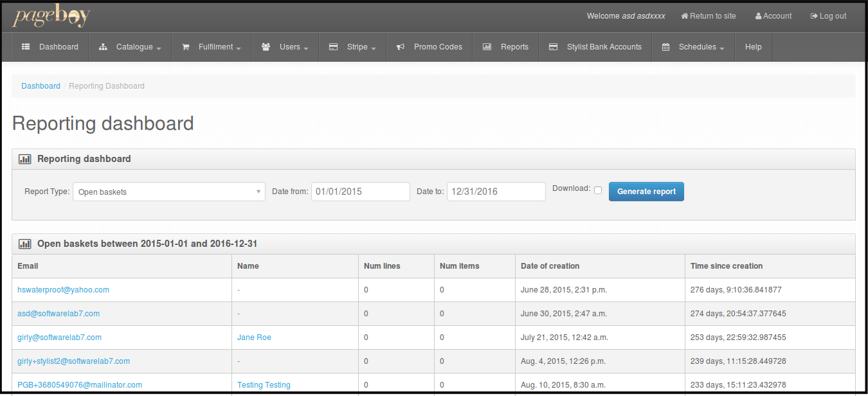The image size is (868, 396).
Task: Click the Dashboard breadcrumb link
Action: (41, 86)
